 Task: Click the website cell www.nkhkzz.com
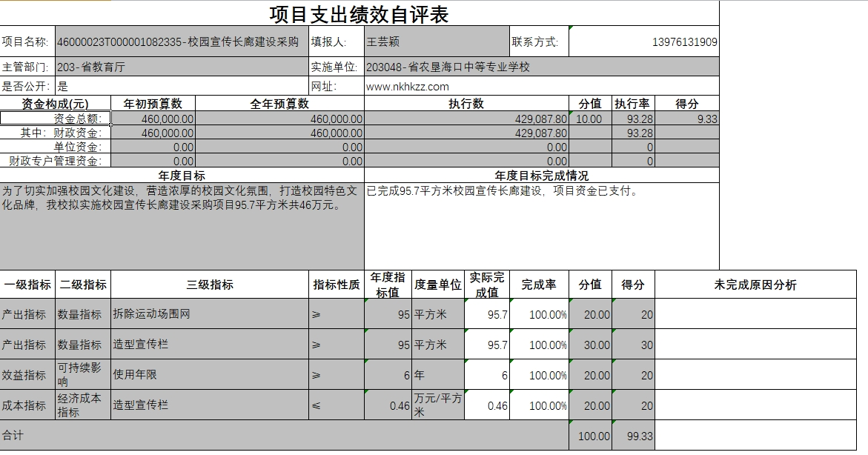[542, 86]
